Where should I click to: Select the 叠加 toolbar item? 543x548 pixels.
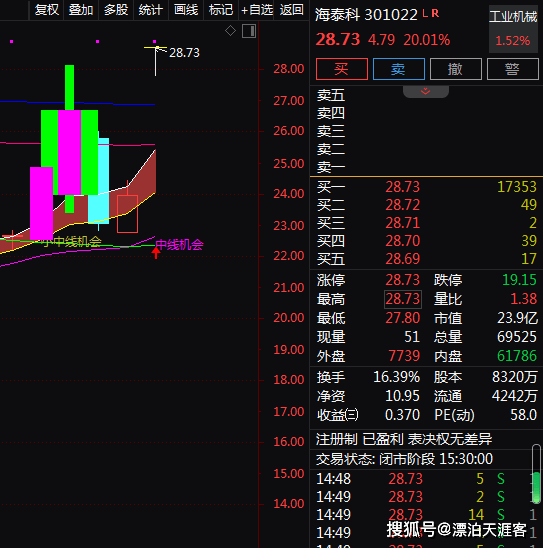click(x=81, y=10)
